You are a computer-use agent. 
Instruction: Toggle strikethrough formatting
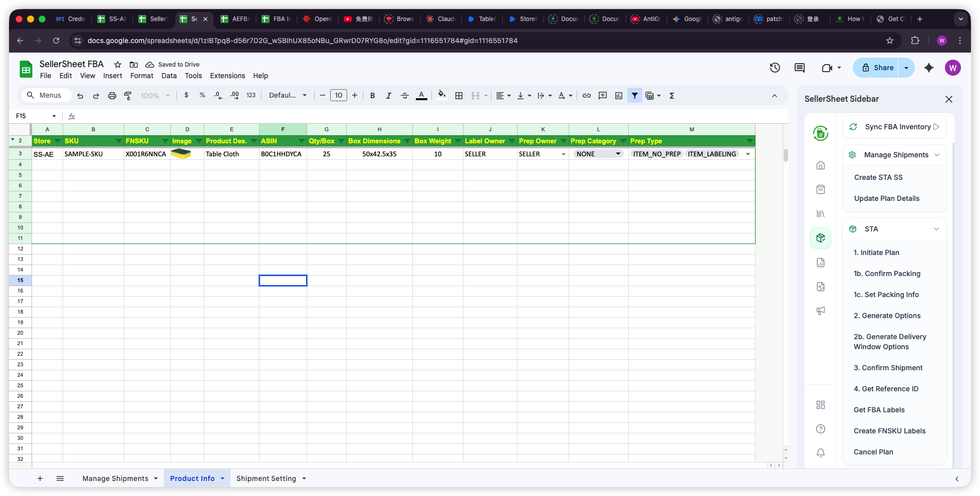(405, 96)
